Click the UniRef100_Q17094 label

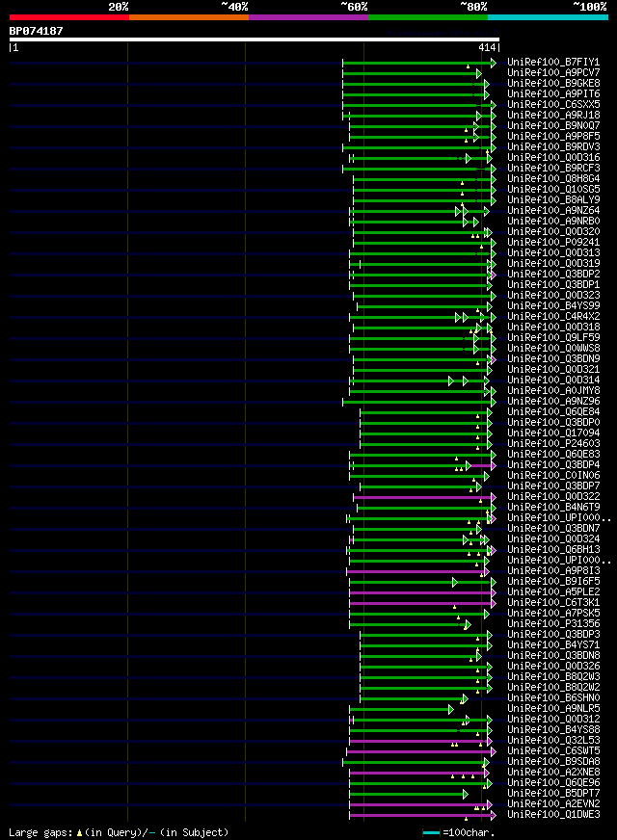click(x=553, y=433)
